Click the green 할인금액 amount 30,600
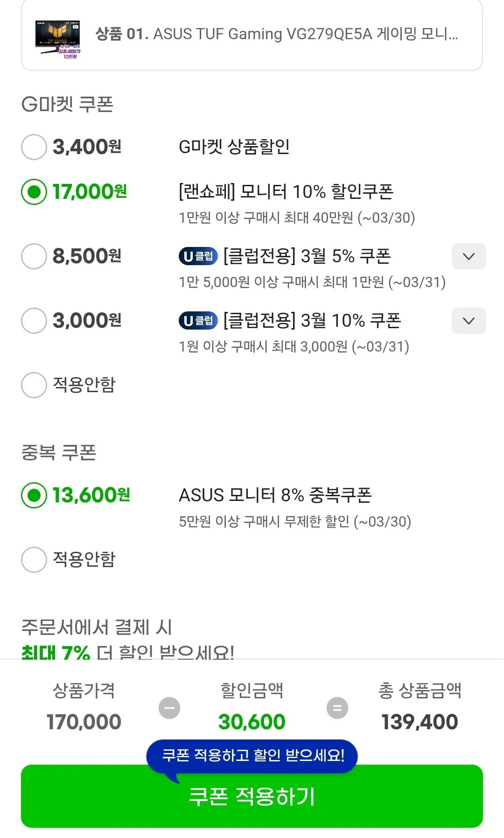 pyautogui.click(x=252, y=721)
